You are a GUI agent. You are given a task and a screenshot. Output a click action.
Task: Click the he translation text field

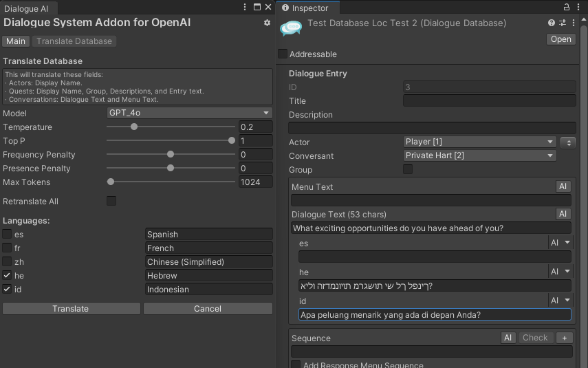[x=435, y=285]
